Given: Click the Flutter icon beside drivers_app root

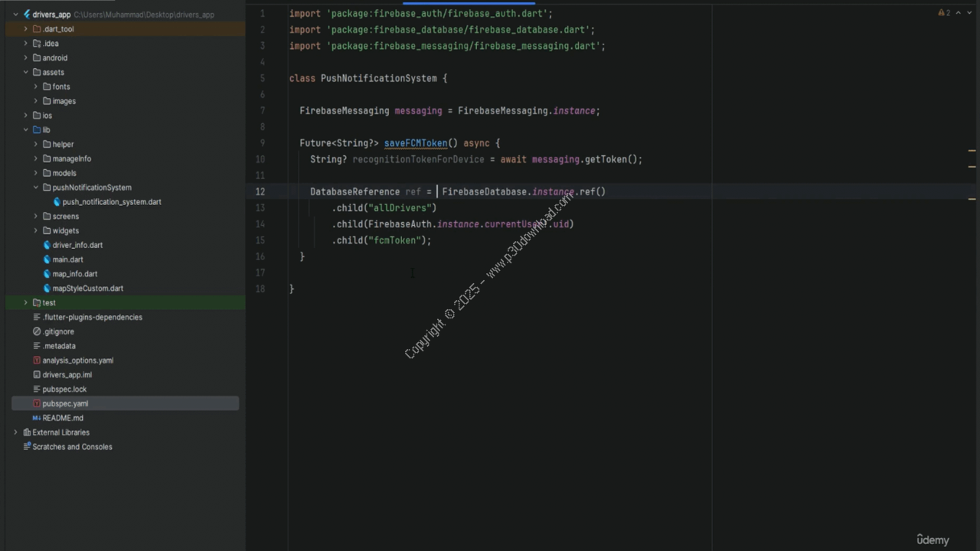Looking at the screenshot, I should (x=27, y=15).
